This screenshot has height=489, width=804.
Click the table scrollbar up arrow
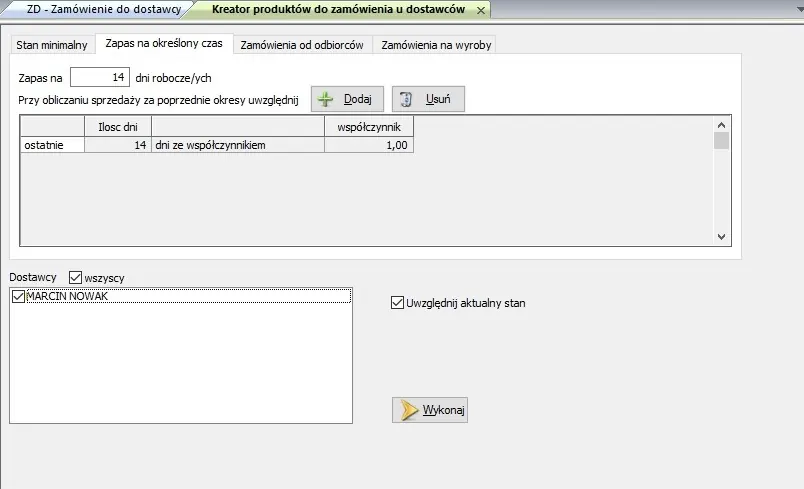click(x=721, y=125)
